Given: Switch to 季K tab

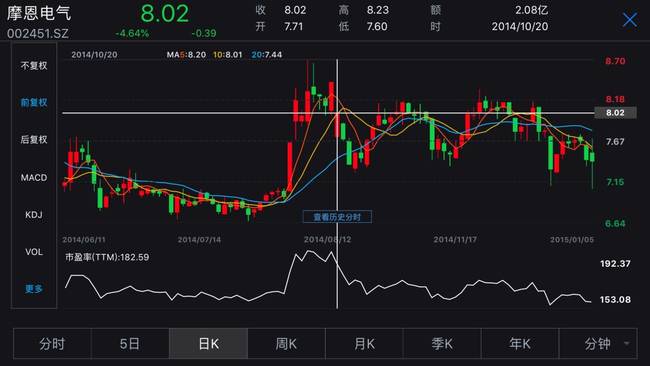Looking at the screenshot, I should coord(442,344).
